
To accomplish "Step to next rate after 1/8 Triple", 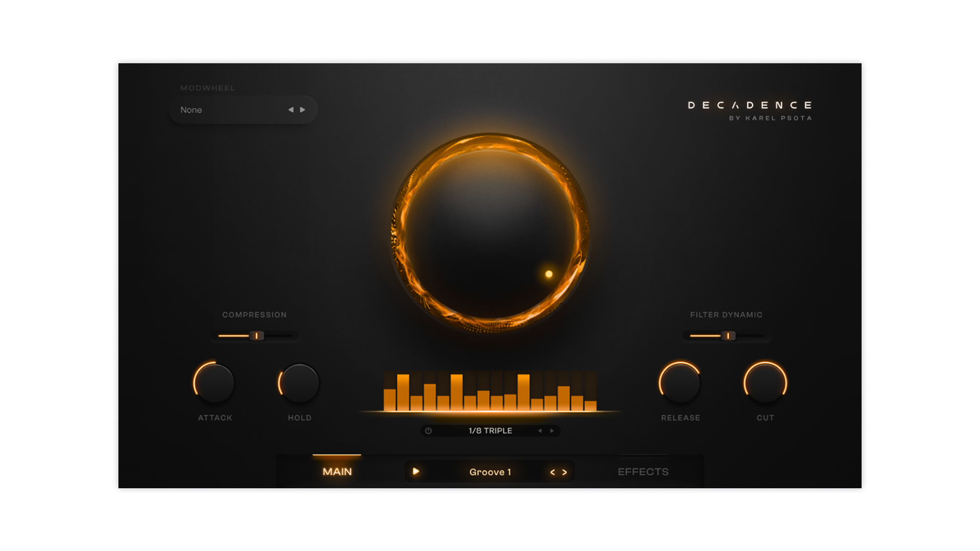I will [552, 431].
